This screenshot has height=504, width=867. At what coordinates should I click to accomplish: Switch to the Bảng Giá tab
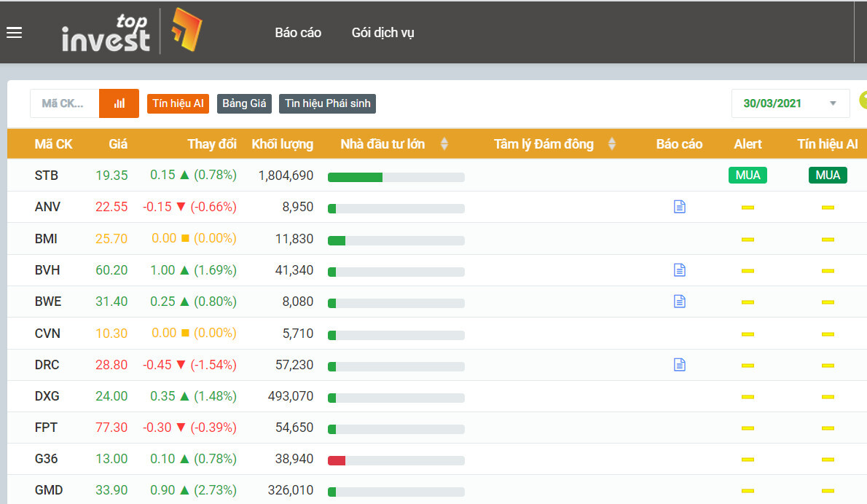[x=244, y=103]
